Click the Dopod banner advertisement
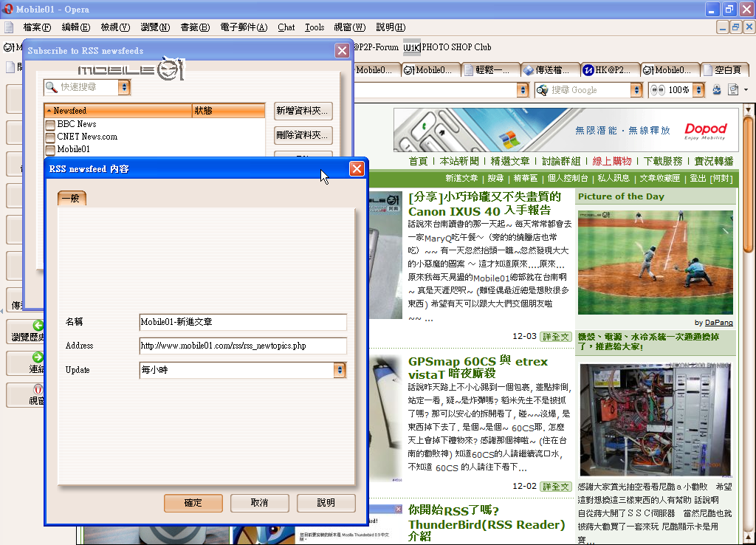This screenshot has height=545, width=756. 566,130
